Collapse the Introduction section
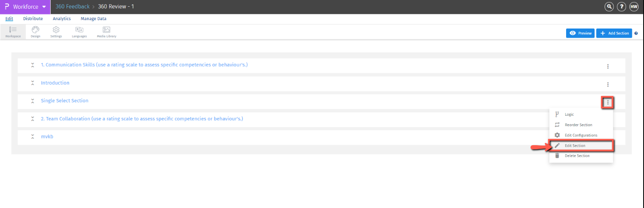This screenshot has width=644, height=208. coord(32,83)
